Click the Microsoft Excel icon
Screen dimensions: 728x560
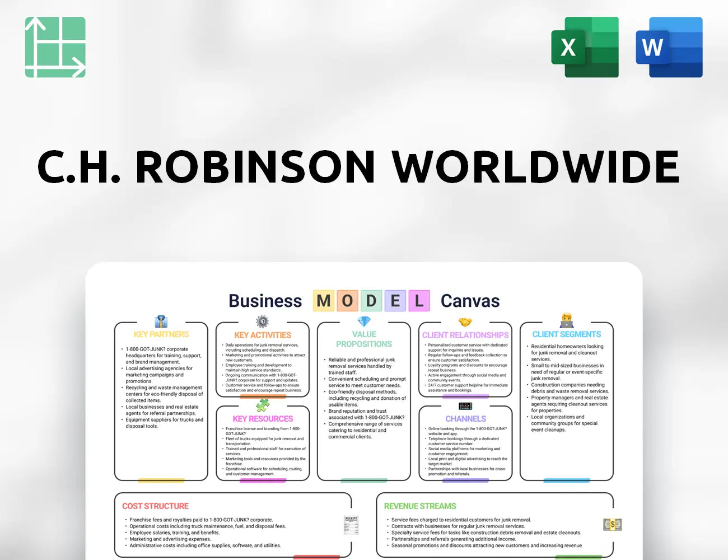click(x=585, y=47)
